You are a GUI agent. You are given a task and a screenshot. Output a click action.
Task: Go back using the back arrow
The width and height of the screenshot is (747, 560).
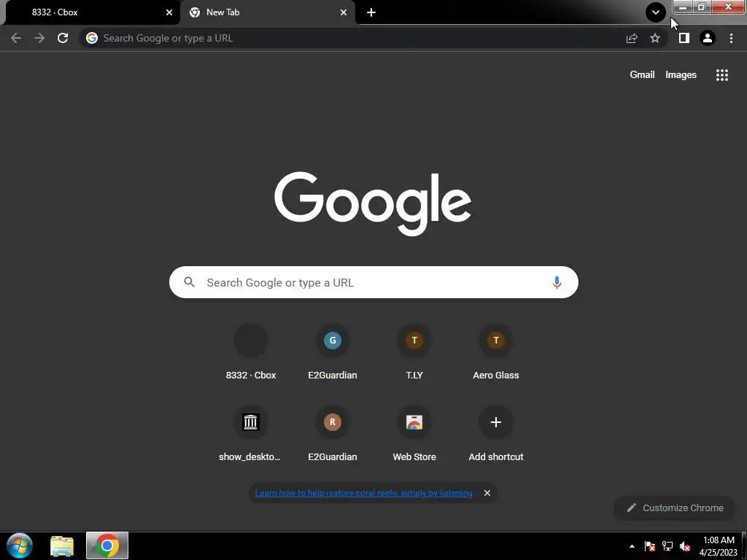pyautogui.click(x=16, y=38)
